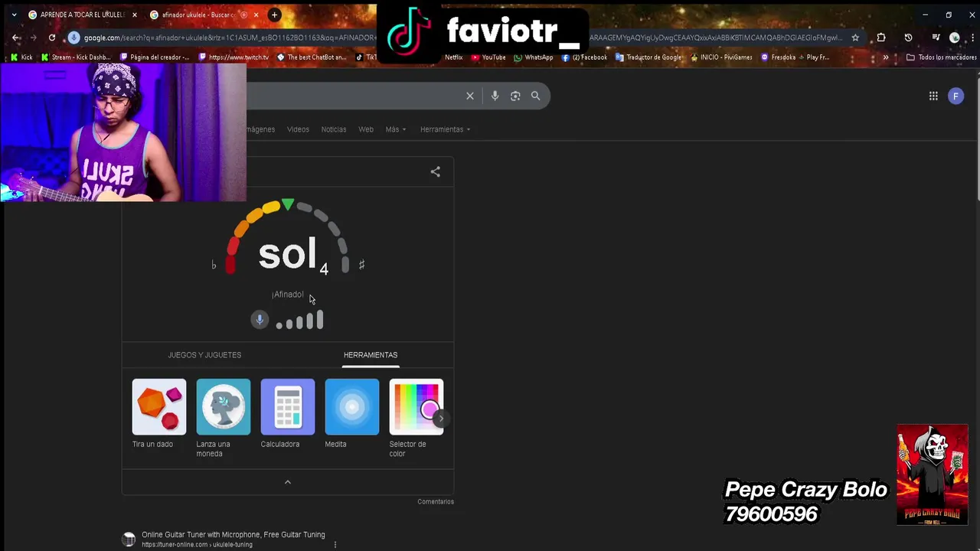Expand the Más dropdown
Screen dimensions: 980x551
point(396,129)
